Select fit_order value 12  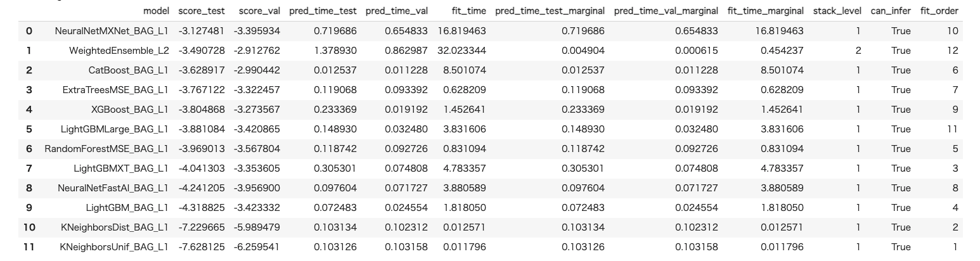click(953, 51)
